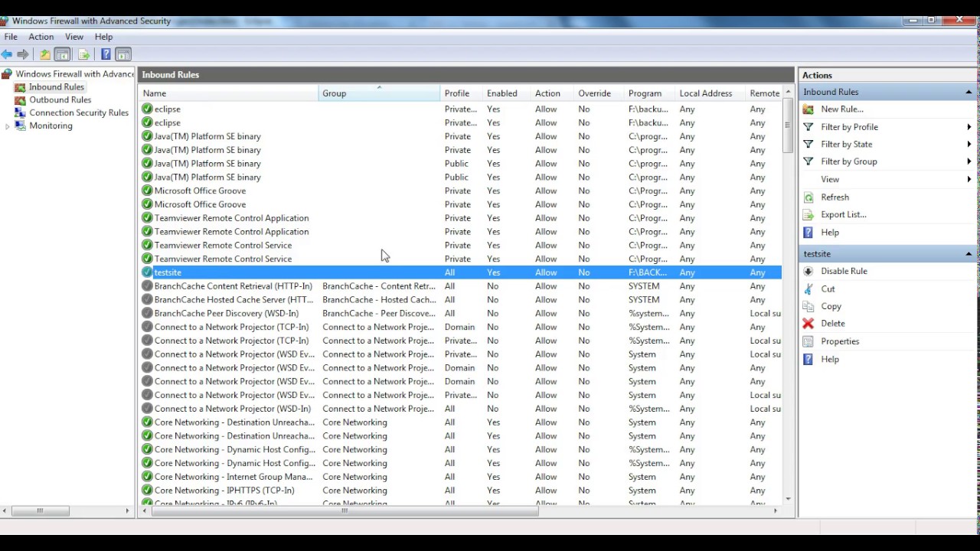
Task: Sort by the Program column header
Action: (650, 93)
